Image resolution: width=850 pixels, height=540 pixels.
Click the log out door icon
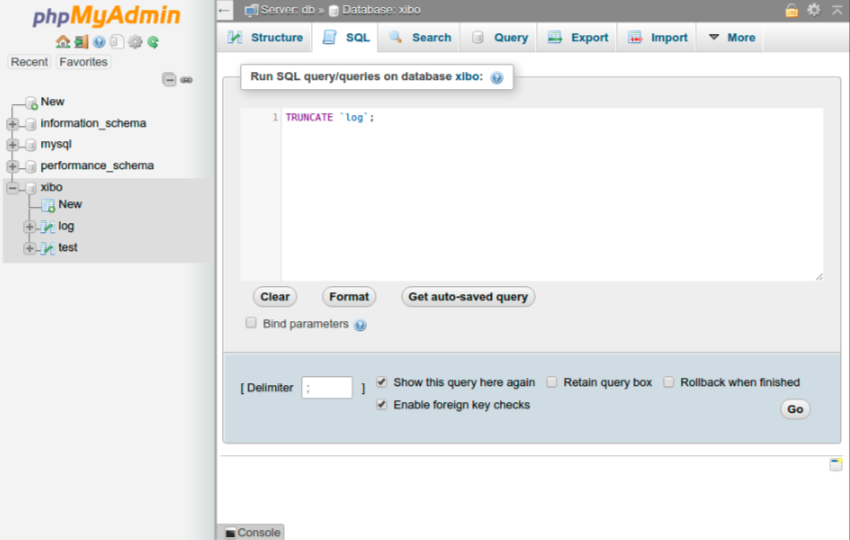click(x=80, y=42)
